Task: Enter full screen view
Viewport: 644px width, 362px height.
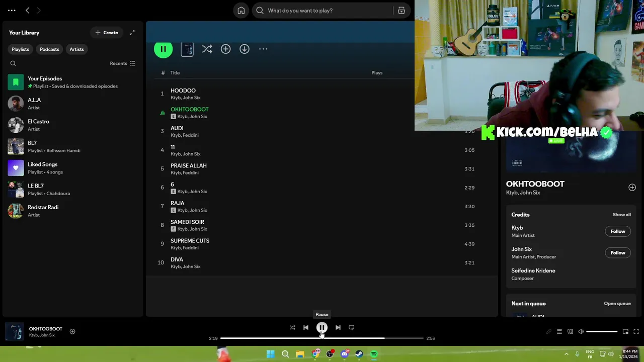Action: click(x=636, y=331)
